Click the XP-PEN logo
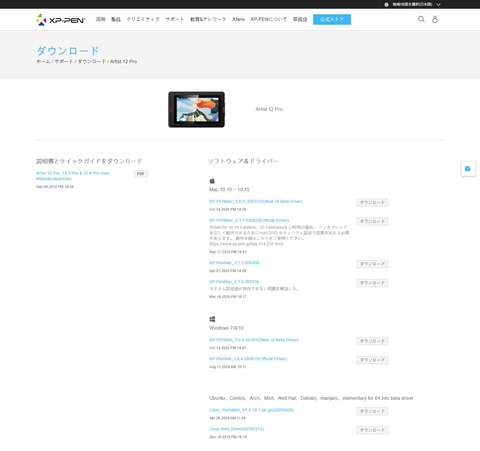 point(61,20)
